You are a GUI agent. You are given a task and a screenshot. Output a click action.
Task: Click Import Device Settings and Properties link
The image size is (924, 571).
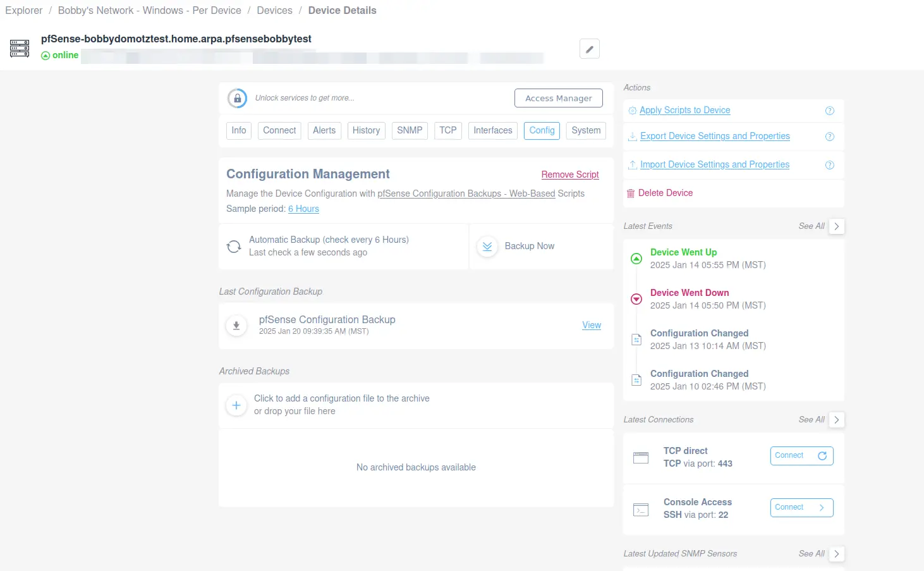(715, 164)
